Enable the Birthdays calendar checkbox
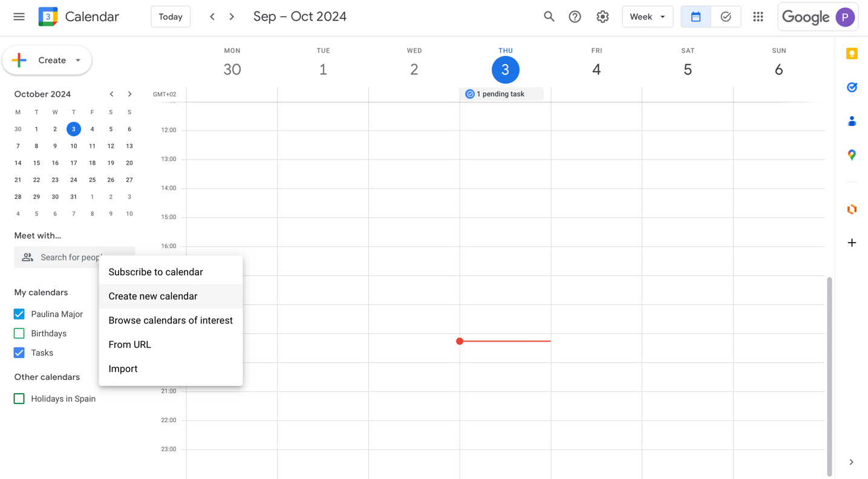The image size is (868, 479). tap(19, 333)
